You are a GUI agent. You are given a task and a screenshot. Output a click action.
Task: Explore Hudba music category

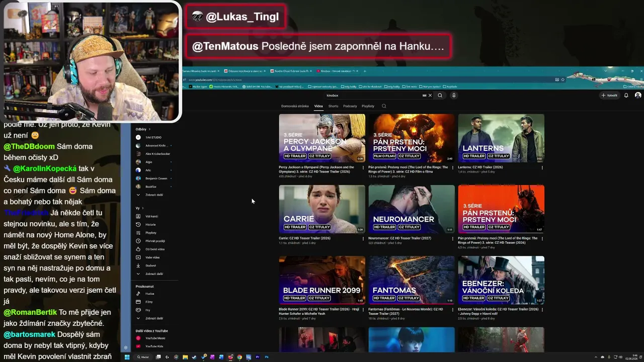pyautogui.click(x=149, y=294)
